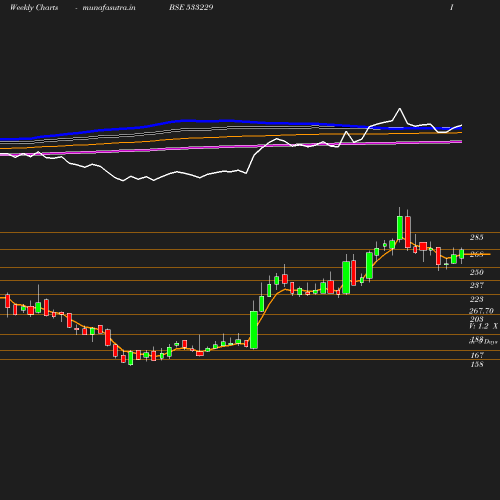The width and height of the screenshot is (500, 500).
Task: Select the 167 price level label
Action: [x=477, y=355]
